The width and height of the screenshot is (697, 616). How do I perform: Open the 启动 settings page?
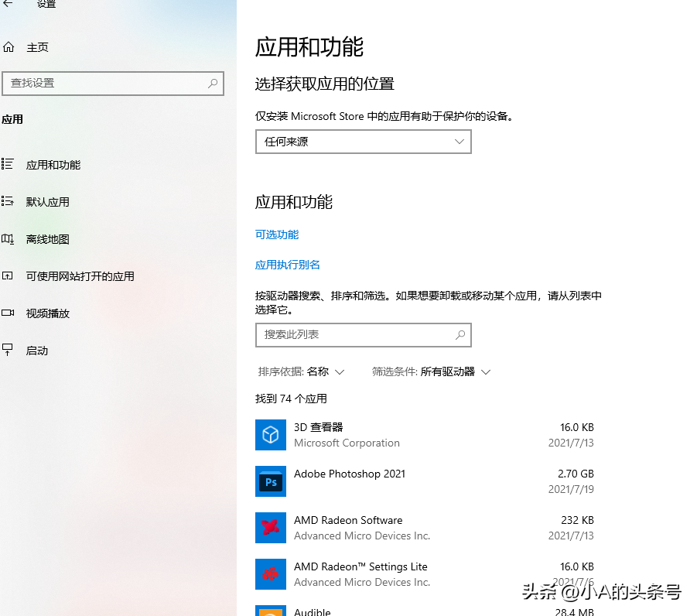pyautogui.click(x=37, y=351)
